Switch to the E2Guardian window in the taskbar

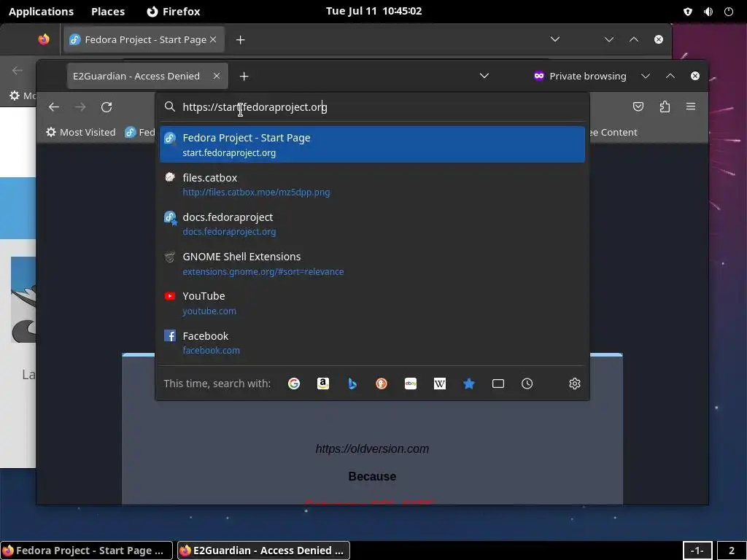[x=263, y=551]
